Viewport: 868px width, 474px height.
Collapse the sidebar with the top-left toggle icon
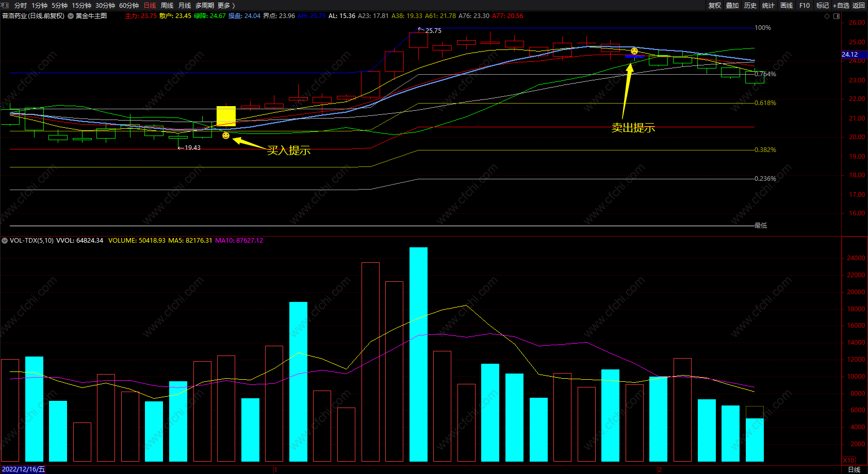pos(5,5)
